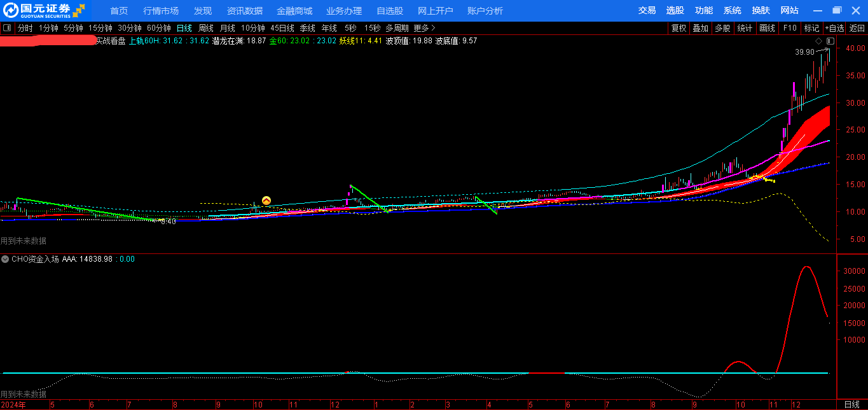Open the 自选股 menu
The image size is (868, 410).
(x=389, y=11)
